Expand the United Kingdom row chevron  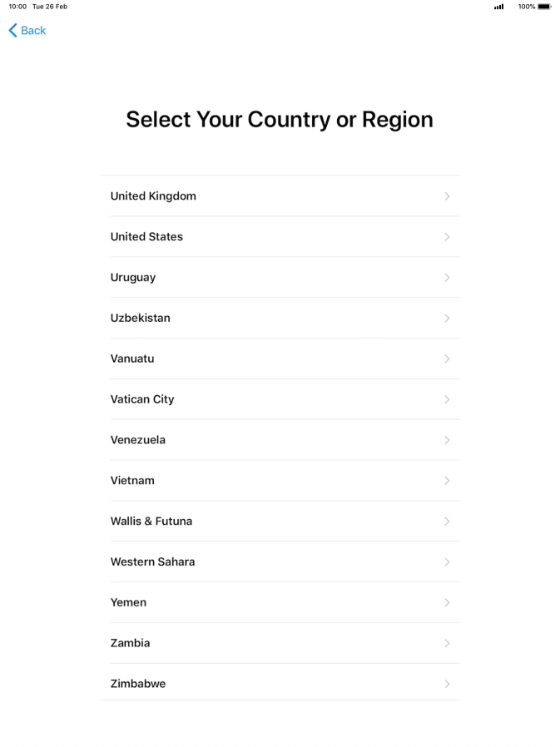tap(448, 195)
